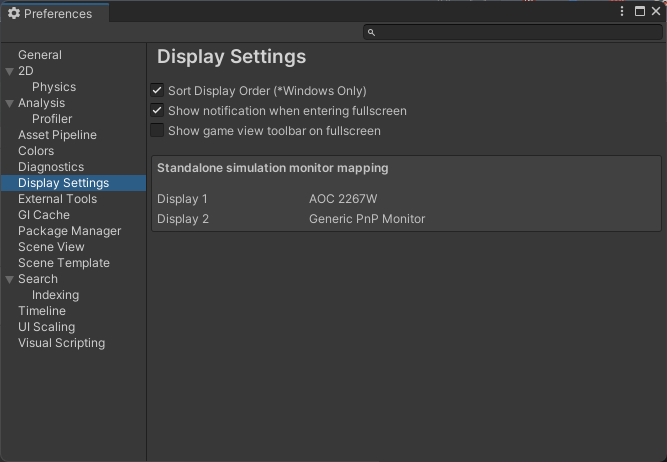Open the three-dot window options menu
Image resolution: width=667 pixels, height=462 pixels.
623,12
